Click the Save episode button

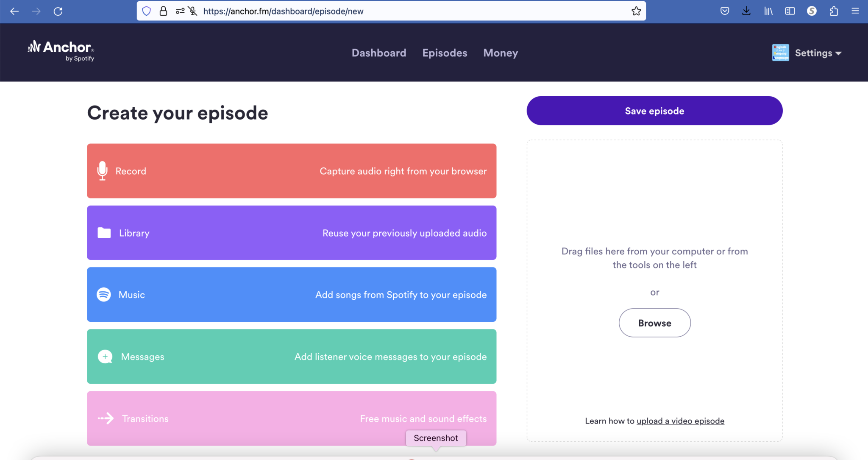click(654, 111)
